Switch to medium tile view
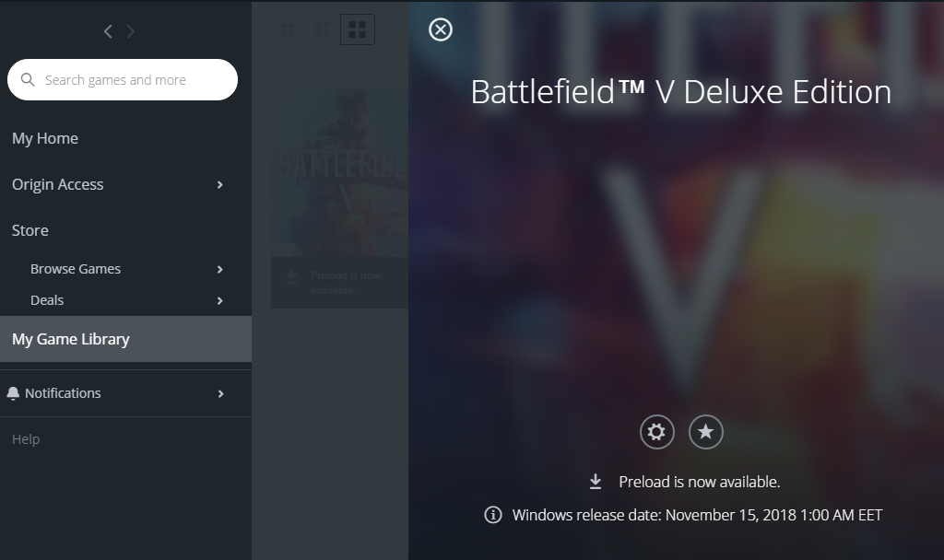 tap(323, 29)
